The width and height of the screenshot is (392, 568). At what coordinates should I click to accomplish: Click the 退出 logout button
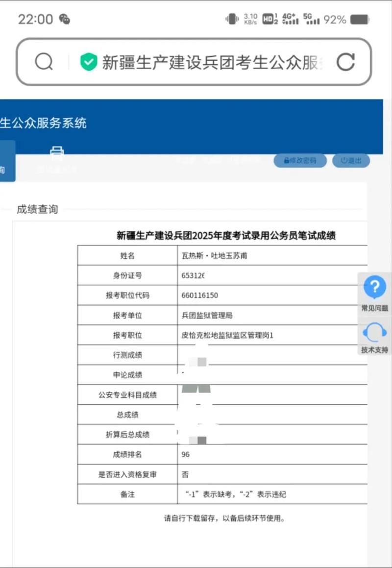click(x=351, y=160)
